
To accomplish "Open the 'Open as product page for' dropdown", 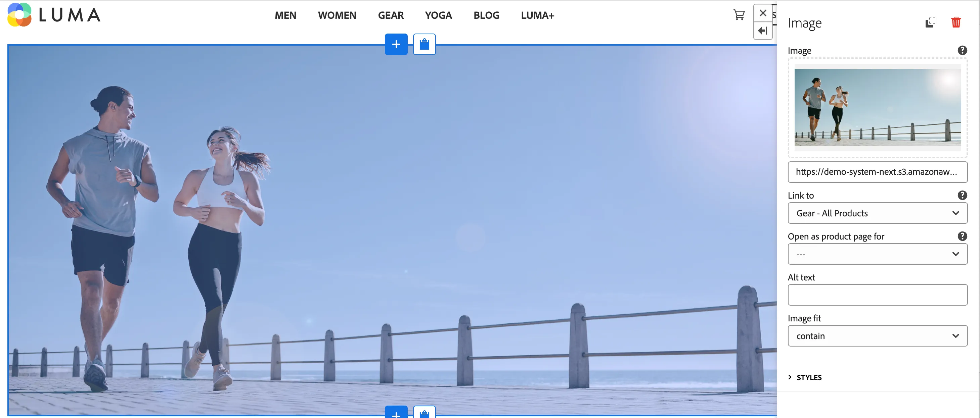I will 877,254.
